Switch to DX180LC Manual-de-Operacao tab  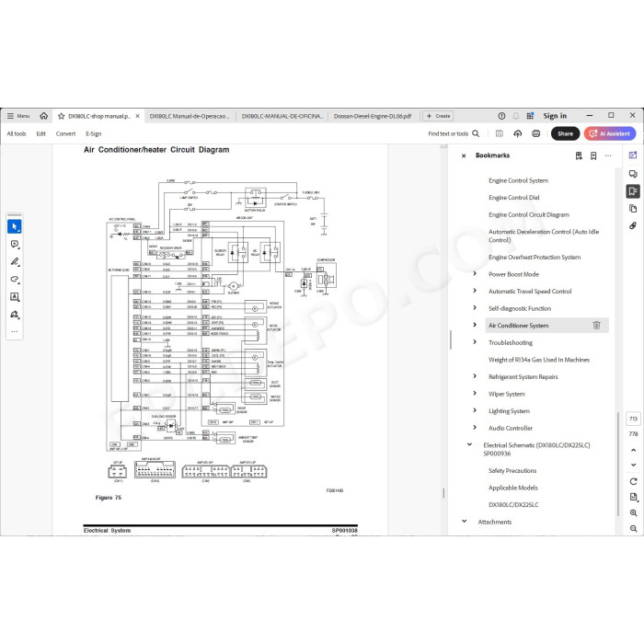click(190, 116)
